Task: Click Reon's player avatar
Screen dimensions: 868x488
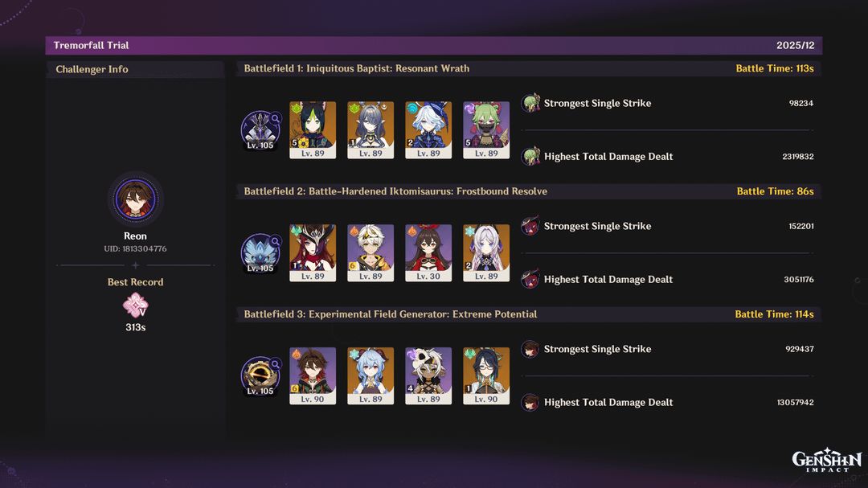Action: pyautogui.click(x=135, y=199)
